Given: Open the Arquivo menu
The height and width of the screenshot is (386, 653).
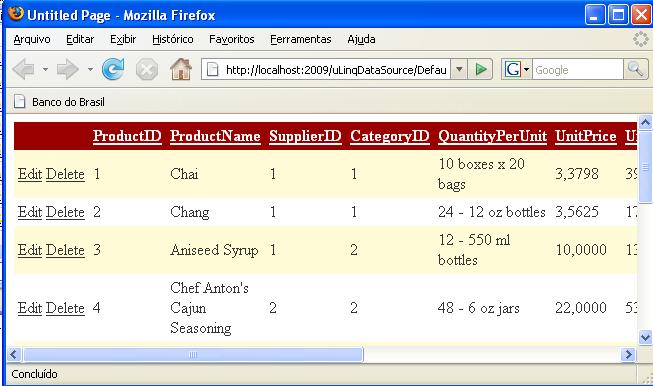Looking at the screenshot, I should 32,39.
